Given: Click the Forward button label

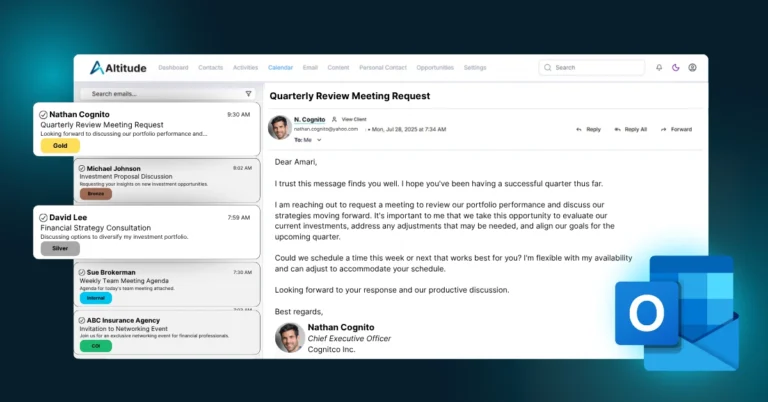Looking at the screenshot, I should pos(681,129).
